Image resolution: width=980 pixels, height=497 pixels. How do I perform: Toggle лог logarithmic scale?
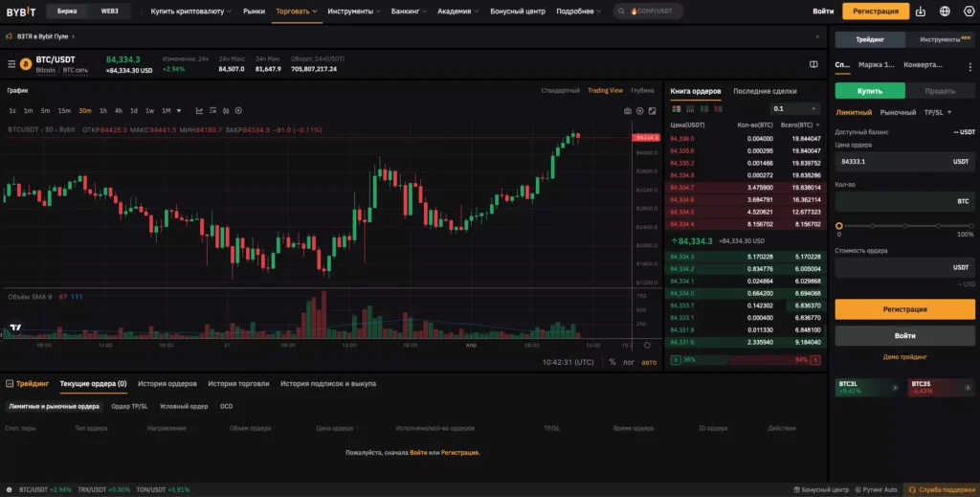tap(628, 362)
